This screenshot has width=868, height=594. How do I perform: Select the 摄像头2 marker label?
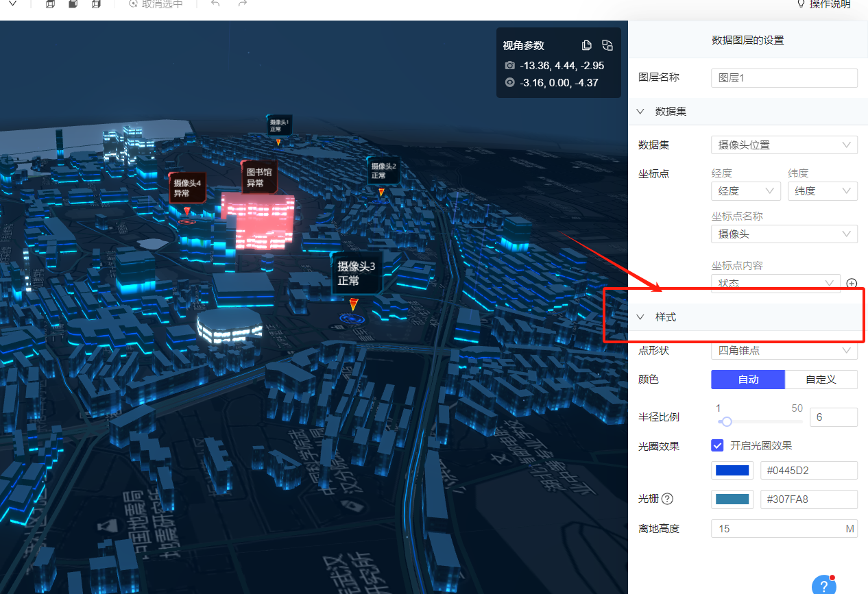click(x=383, y=171)
